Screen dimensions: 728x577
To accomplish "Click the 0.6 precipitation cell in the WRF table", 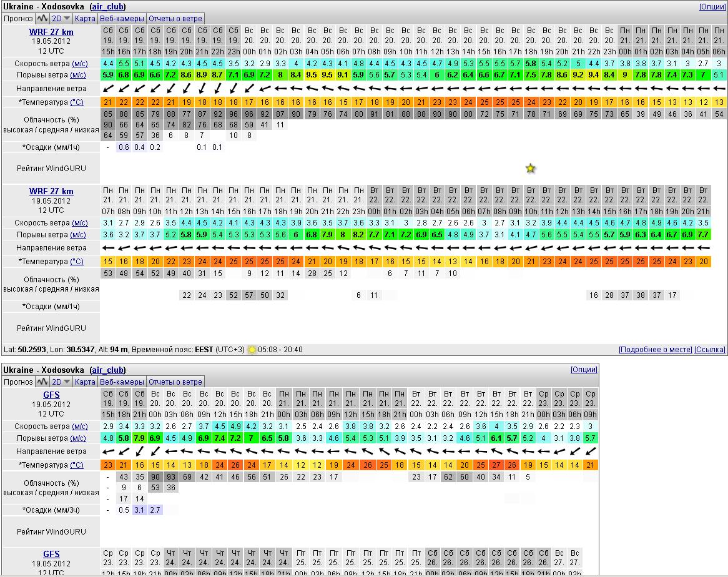I will (x=124, y=147).
